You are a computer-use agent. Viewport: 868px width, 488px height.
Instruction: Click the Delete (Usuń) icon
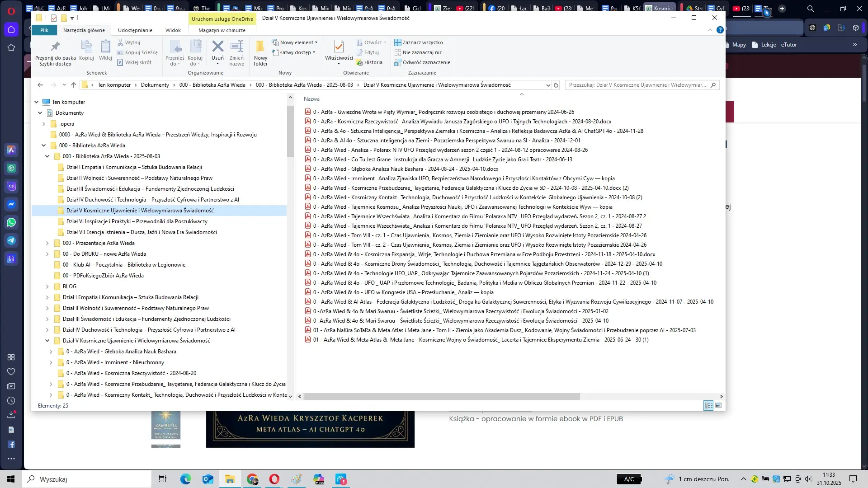click(x=217, y=47)
